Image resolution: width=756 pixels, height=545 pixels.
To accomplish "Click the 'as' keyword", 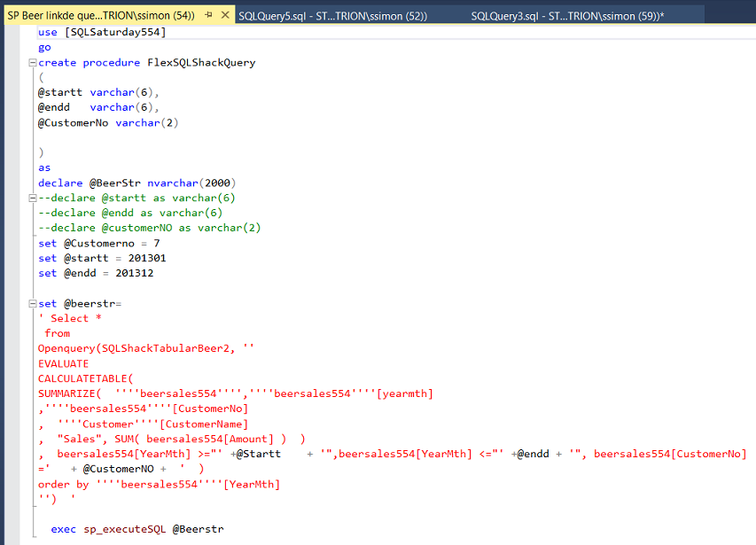I will (x=44, y=167).
